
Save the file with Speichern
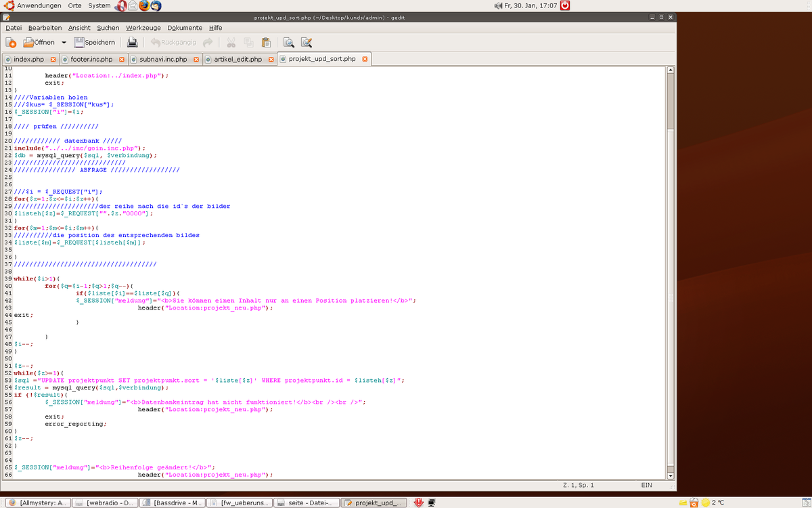(95, 42)
